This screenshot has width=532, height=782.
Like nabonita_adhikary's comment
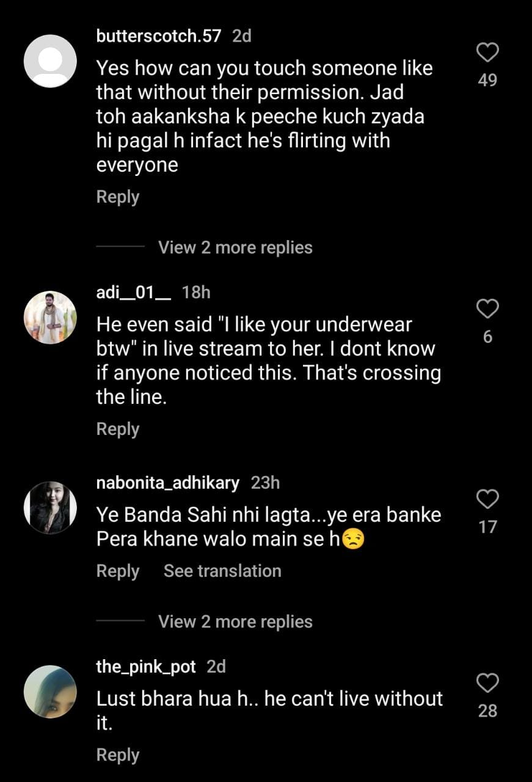pos(487,499)
